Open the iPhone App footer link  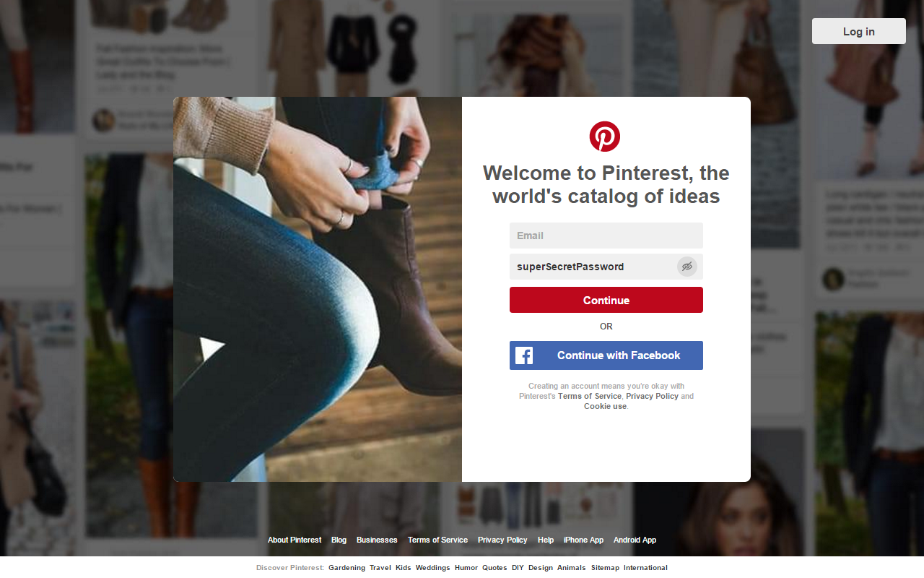click(583, 540)
